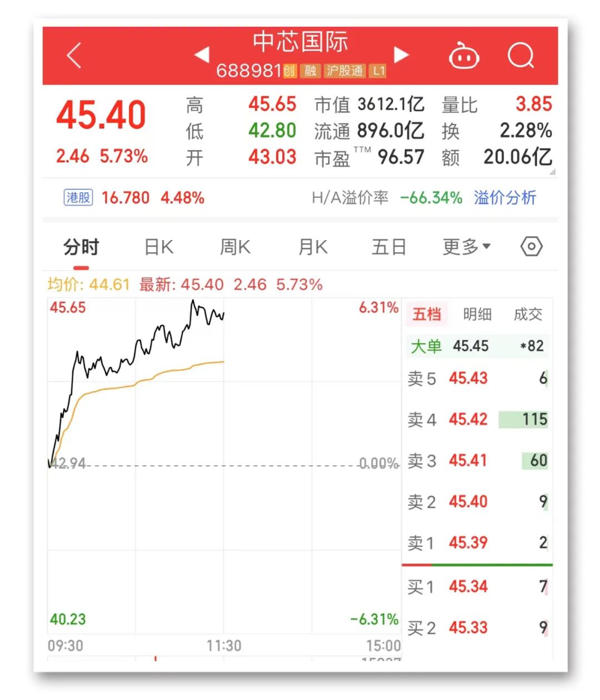Tap the 11:30 time axis label
The height and width of the screenshot is (700, 600).
tap(224, 646)
